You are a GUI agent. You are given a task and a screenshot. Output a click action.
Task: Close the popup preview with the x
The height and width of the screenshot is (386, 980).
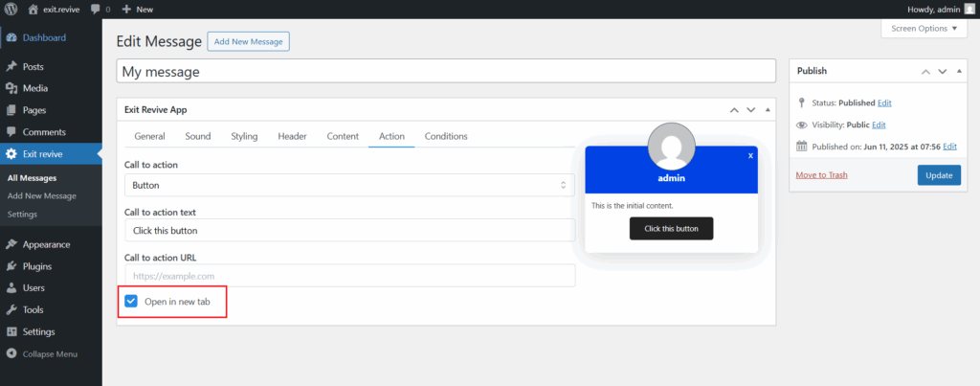click(x=750, y=155)
